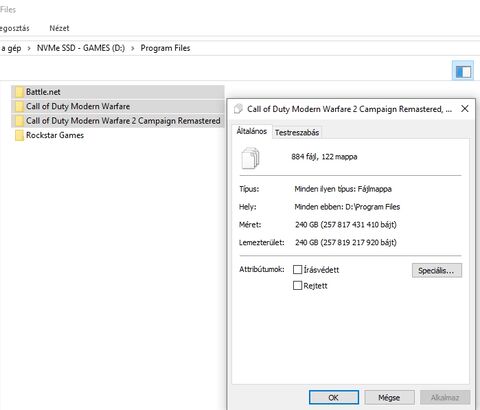This screenshot has height=410, width=480.
Task: Click the multiple-files icon in Properties dialog
Action: tap(250, 158)
